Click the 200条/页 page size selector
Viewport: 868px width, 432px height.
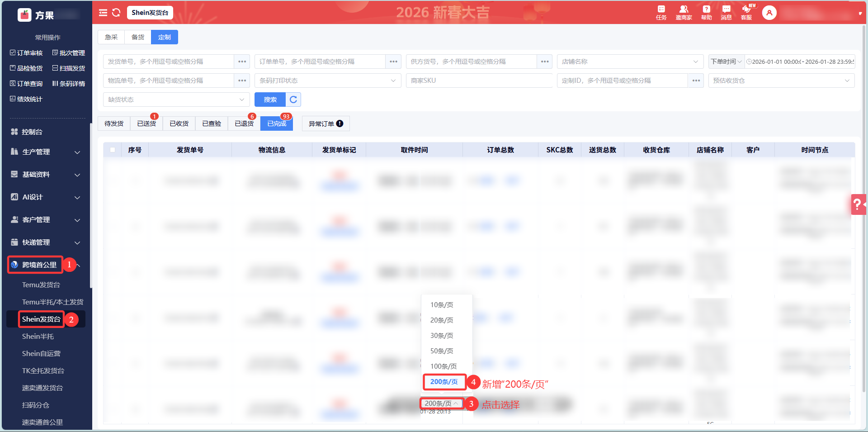pos(442,404)
